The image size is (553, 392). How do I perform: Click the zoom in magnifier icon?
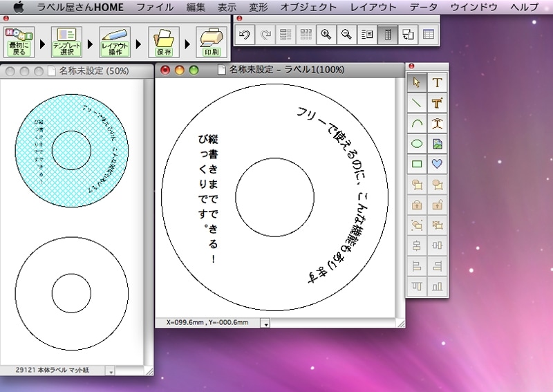pyautogui.click(x=326, y=35)
